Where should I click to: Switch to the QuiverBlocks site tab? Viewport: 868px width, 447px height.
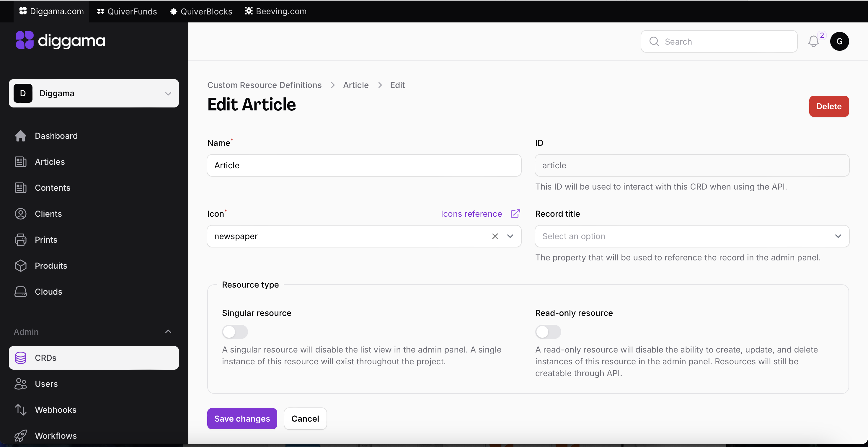[200, 11]
